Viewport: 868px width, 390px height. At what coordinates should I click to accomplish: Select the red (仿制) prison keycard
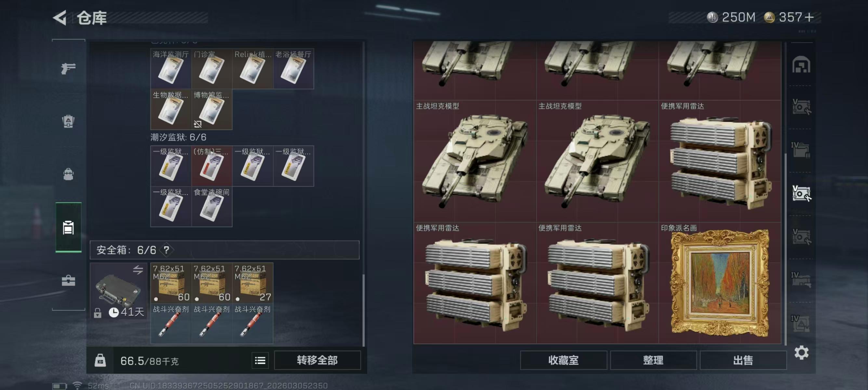212,166
